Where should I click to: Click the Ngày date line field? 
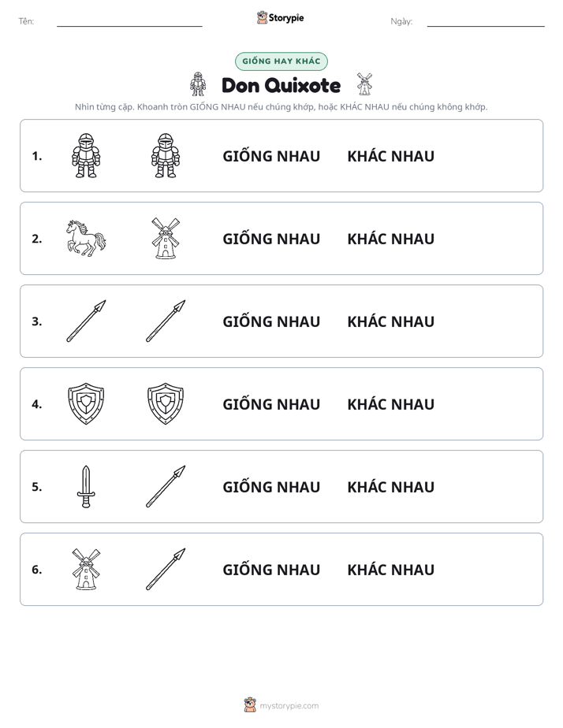tap(486, 21)
